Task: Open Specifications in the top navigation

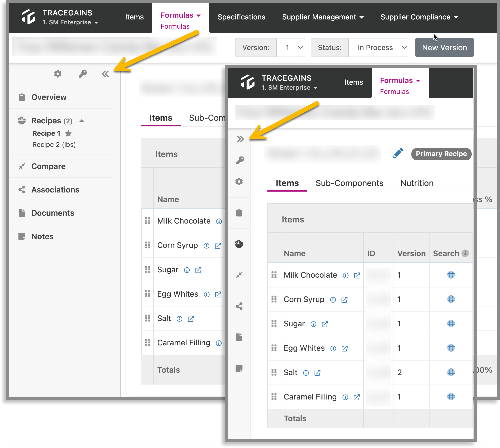Action: [x=241, y=17]
